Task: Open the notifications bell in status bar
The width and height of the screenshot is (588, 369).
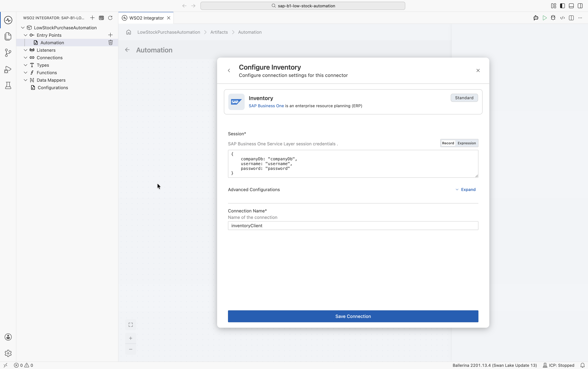Action: pyautogui.click(x=582, y=365)
